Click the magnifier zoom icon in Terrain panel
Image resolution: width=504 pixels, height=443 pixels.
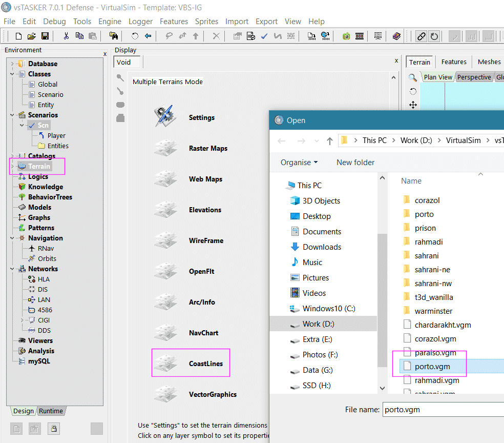point(412,77)
